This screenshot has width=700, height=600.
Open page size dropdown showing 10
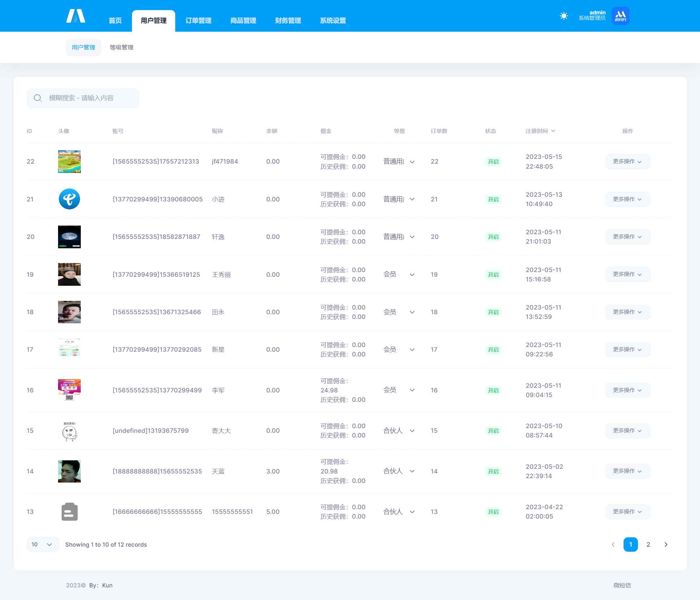pyautogui.click(x=42, y=545)
